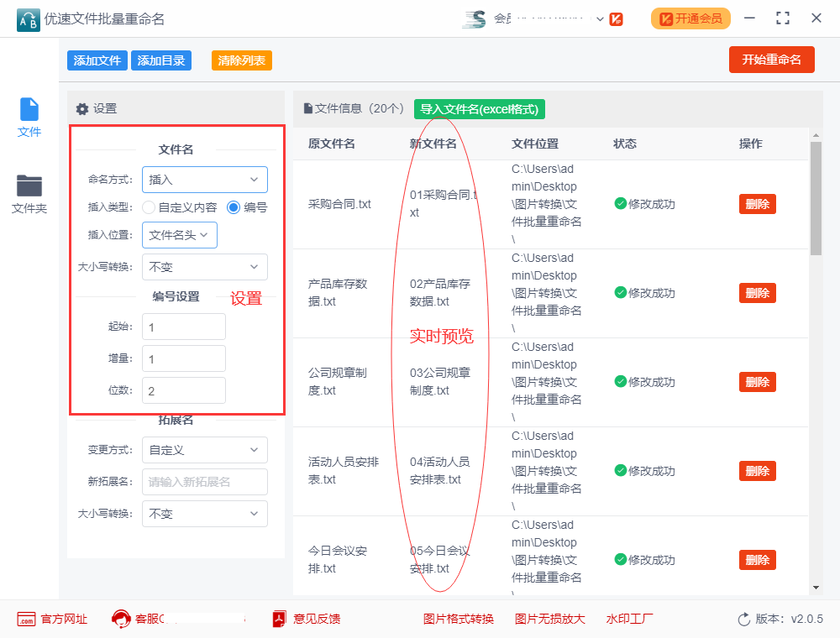Delete the 活动人员安排表.txt row
840x638 pixels.
pyautogui.click(x=758, y=471)
